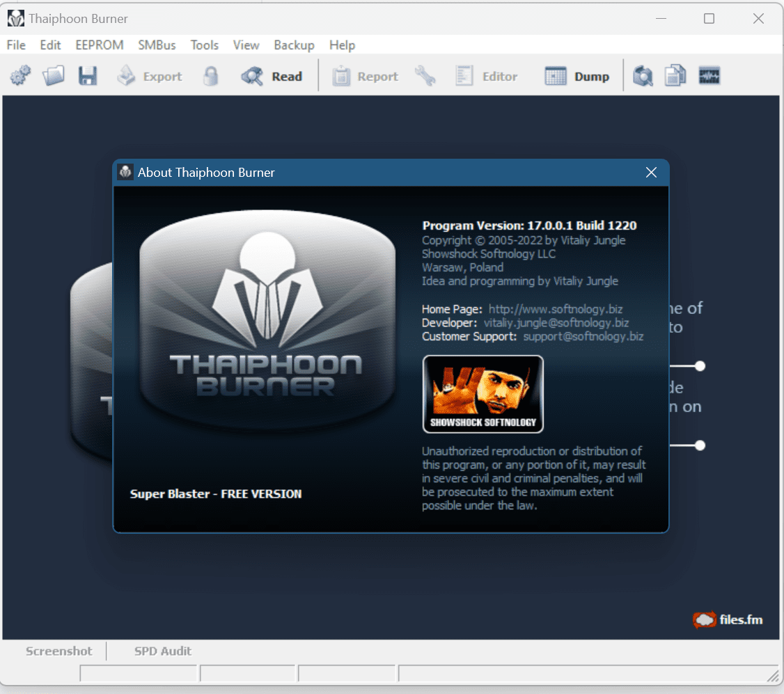Screen dimensions: 784x694
Task: Open the Editor toolbar button
Action: [x=487, y=76]
